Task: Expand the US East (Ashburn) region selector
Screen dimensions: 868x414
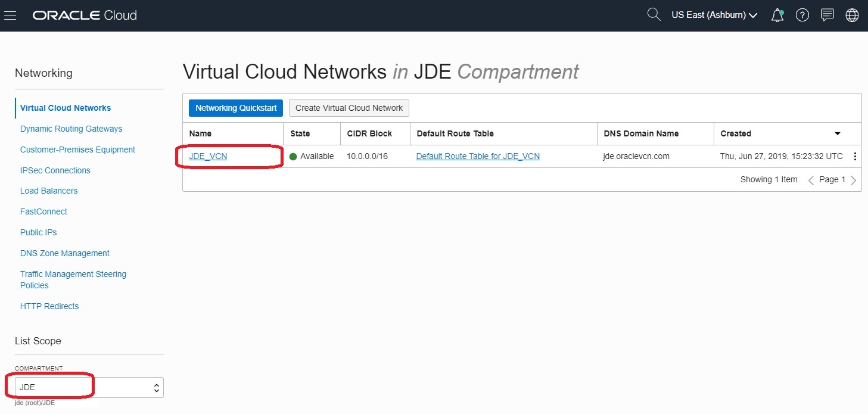Action: [x=714, y=15]
